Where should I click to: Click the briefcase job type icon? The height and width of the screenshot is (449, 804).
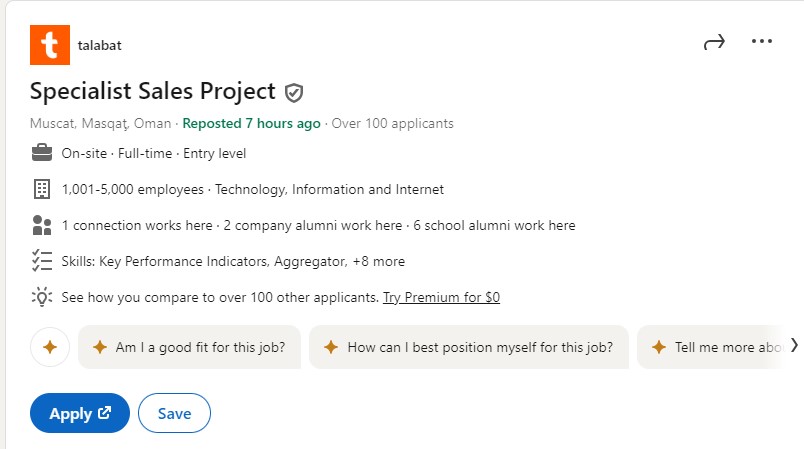pyautogui.click(x=42, y=153)
